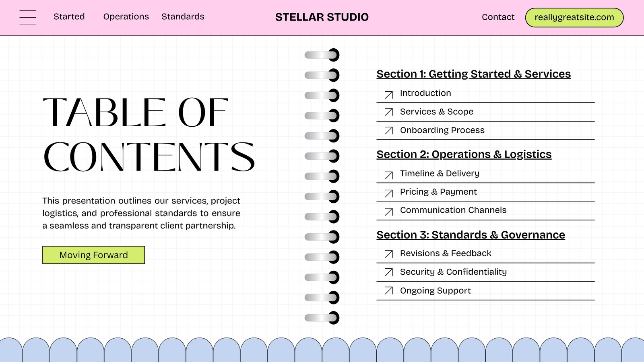Select the Operations nav item
Viewport: 644px width, 362px height.
126,17
